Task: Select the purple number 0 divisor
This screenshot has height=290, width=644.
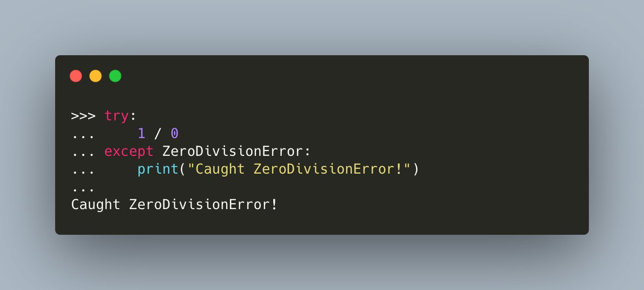Action: [x=175, y=133]
